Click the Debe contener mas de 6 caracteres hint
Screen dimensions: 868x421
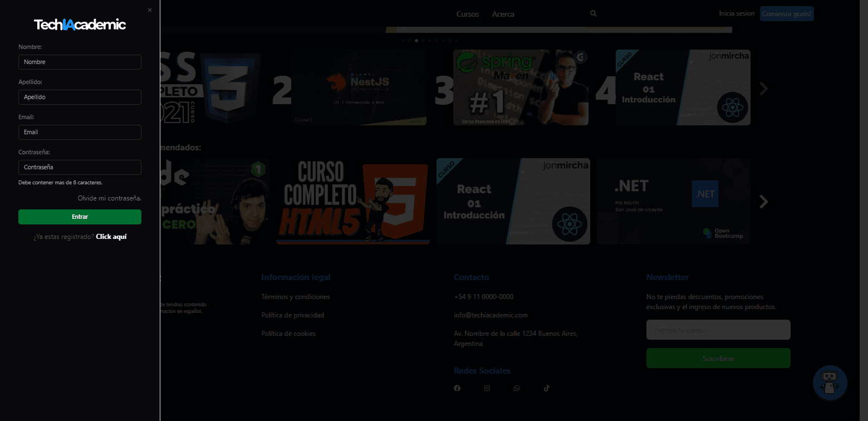[60, 183]
